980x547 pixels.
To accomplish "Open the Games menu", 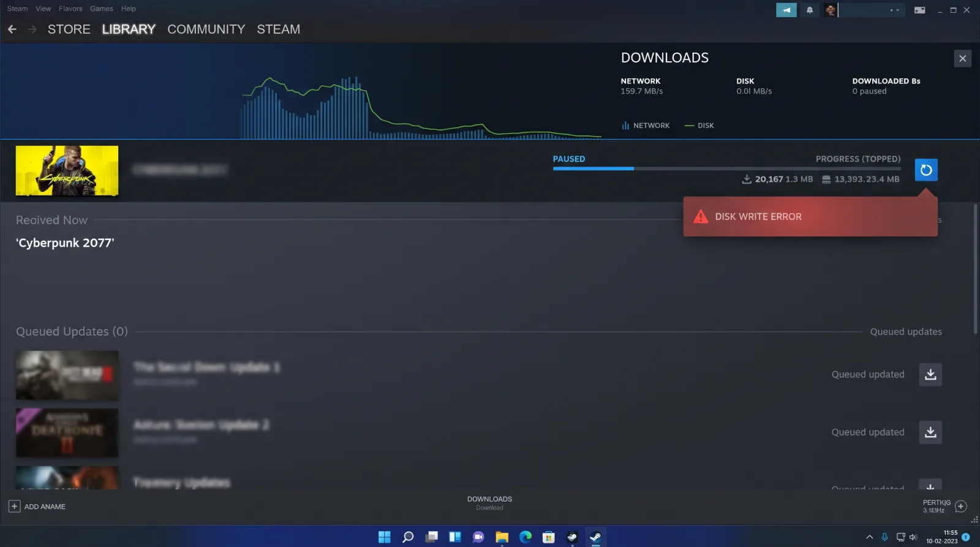I will click(102, 9).
